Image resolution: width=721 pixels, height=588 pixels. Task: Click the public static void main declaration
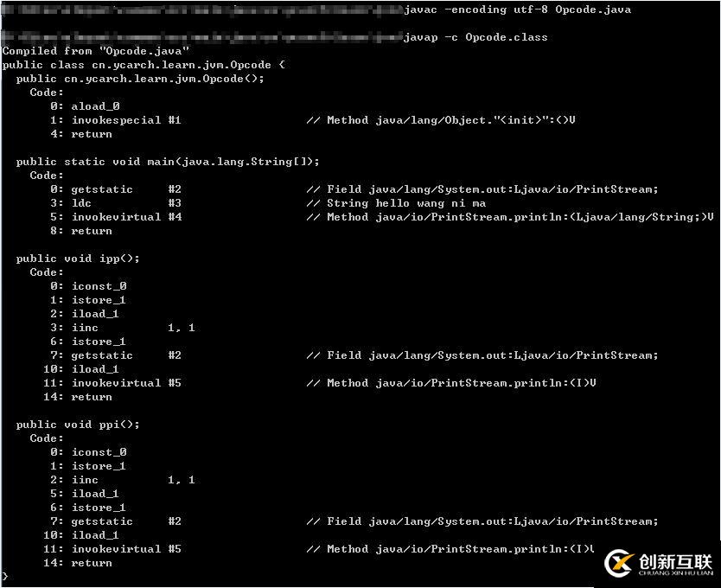pos(168,162)
